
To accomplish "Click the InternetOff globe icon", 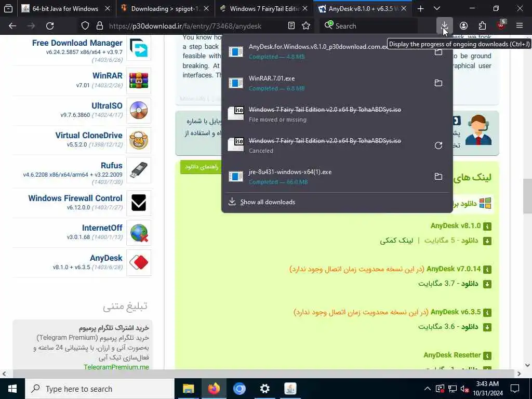I will tap(139, 233).
